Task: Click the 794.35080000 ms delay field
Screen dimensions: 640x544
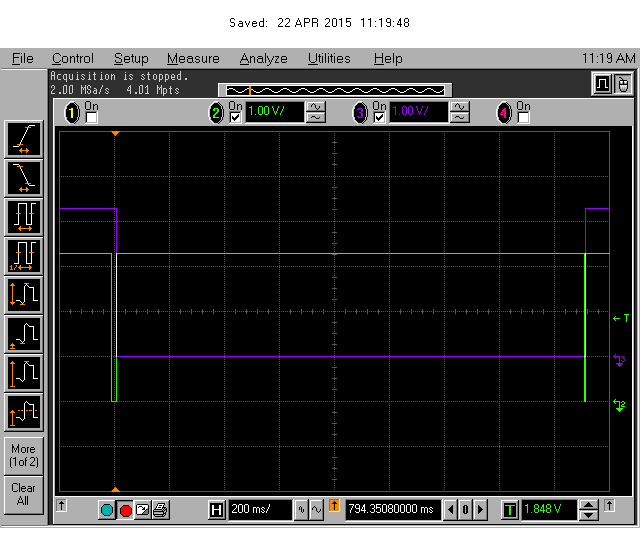Action: point(393,509)
